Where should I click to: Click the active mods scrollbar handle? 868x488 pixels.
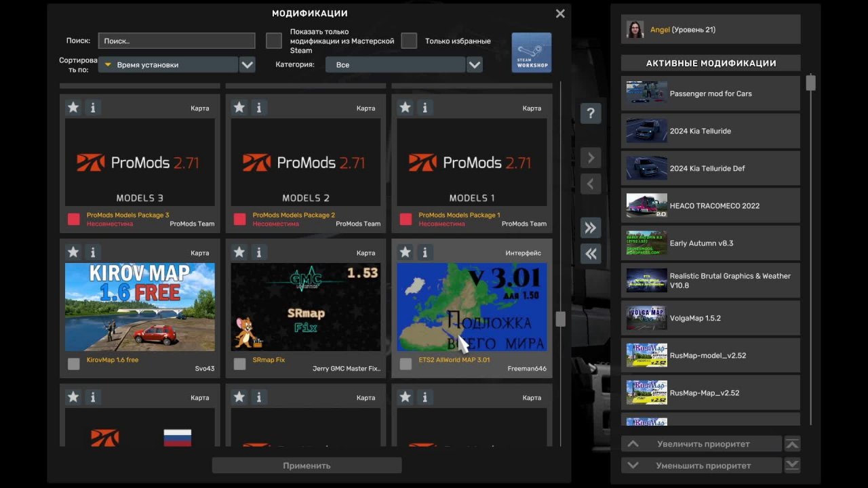810,83
